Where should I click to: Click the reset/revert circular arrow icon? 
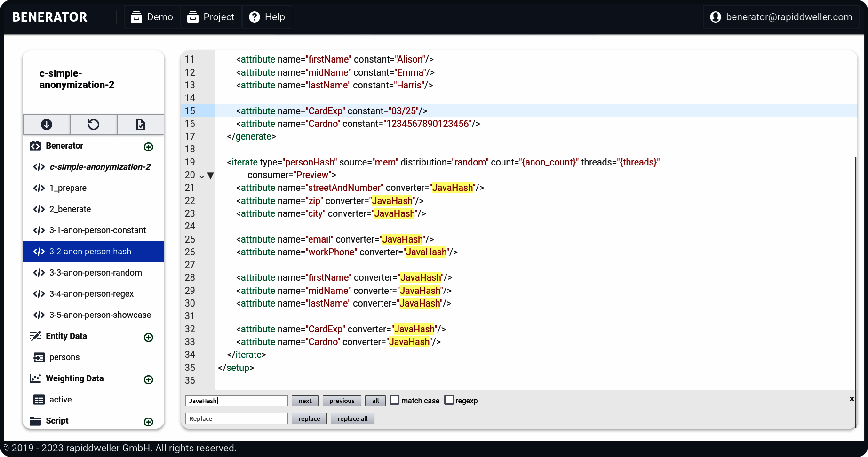pos(93,125)
